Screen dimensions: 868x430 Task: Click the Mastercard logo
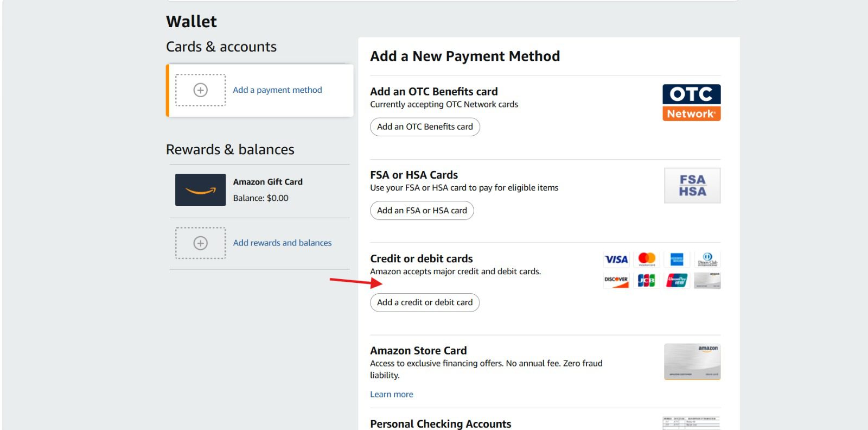point(646,259)
